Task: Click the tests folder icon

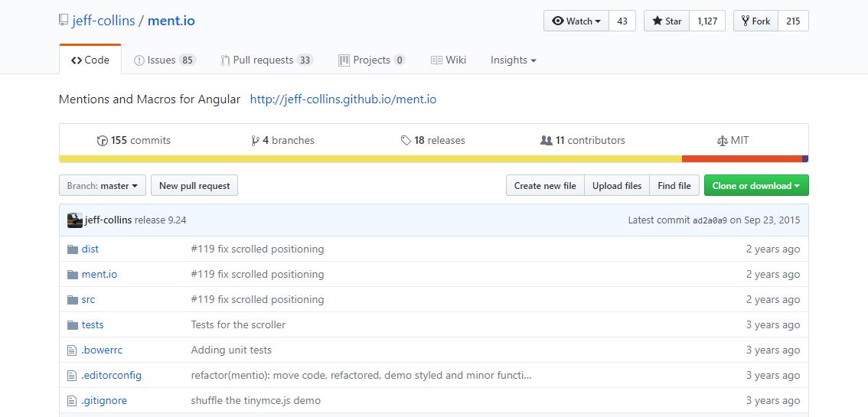Action: 73,325
